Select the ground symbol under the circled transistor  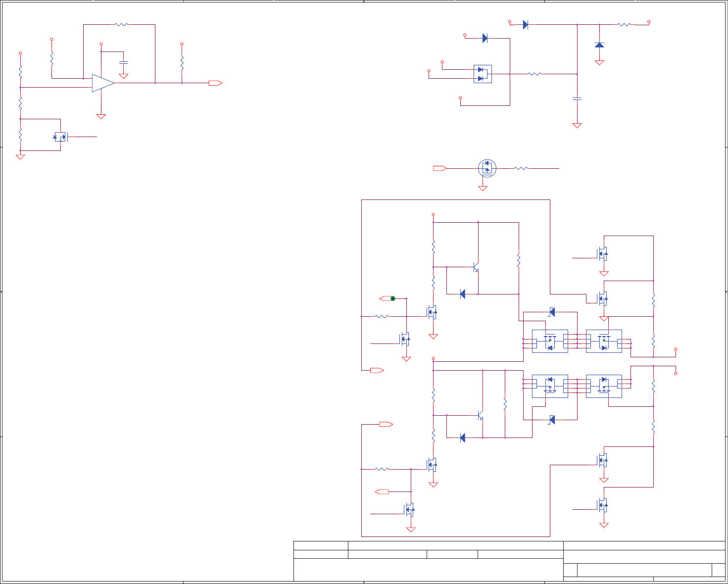tap(483, 188)
